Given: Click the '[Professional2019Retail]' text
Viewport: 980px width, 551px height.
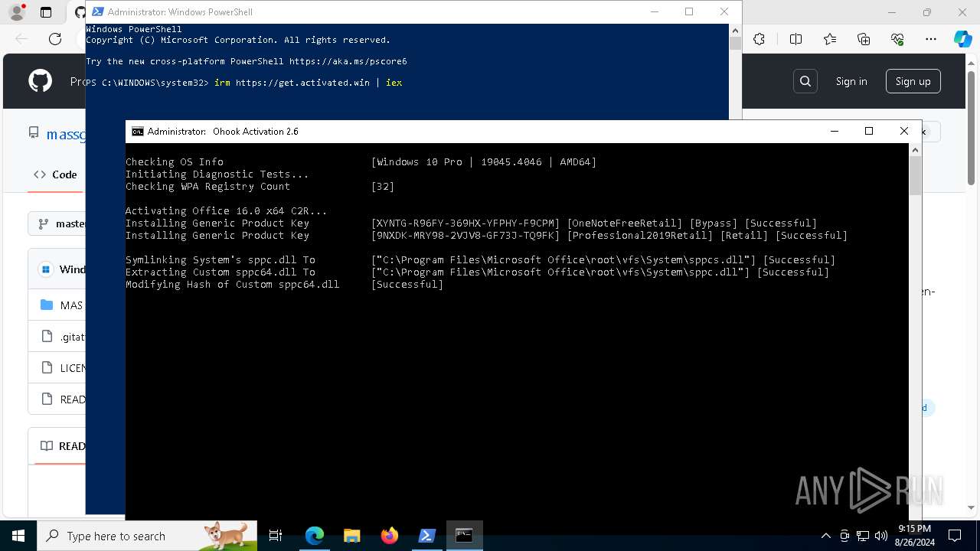Looking at the screenshot, I should [x=640, y=236].
